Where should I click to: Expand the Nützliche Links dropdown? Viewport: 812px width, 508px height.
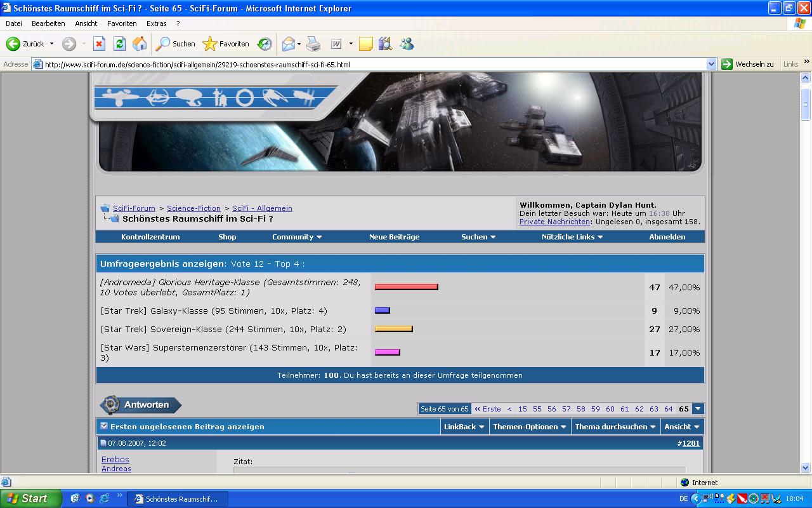click(572, 237)
